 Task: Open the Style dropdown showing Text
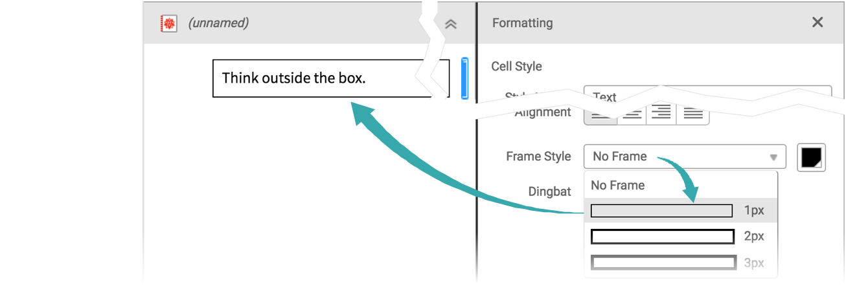coord(706,94)
